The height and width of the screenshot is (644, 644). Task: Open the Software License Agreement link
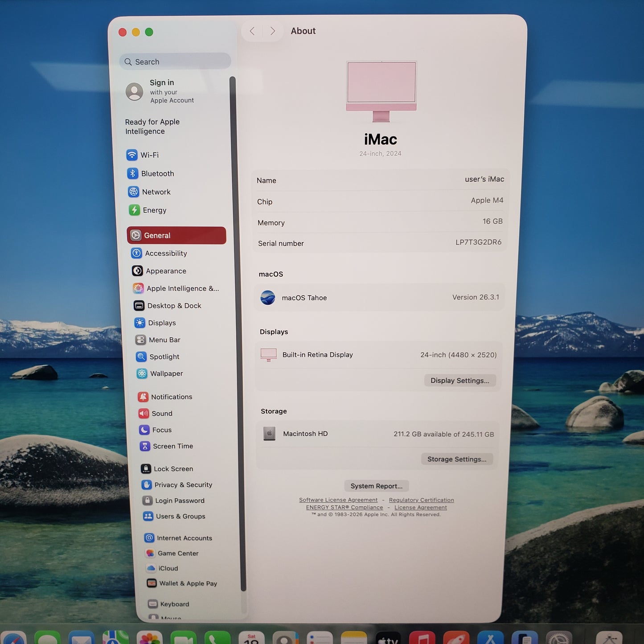click(338, 500)
